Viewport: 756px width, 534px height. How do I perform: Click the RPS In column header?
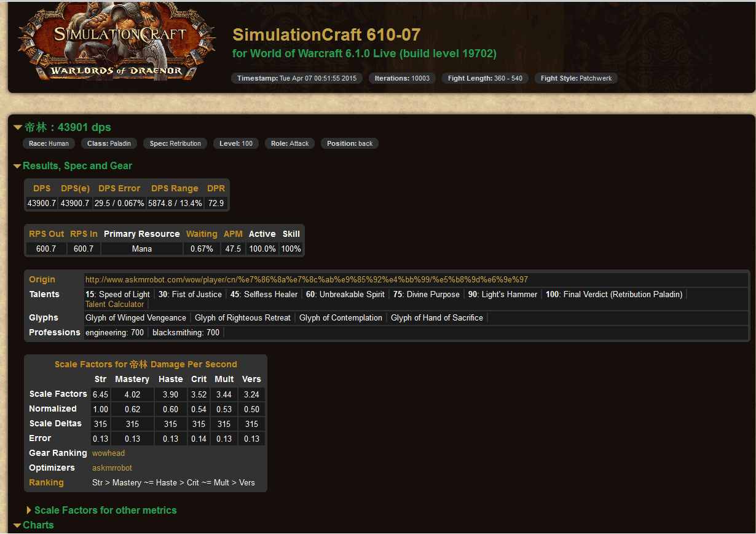[84, 234]
